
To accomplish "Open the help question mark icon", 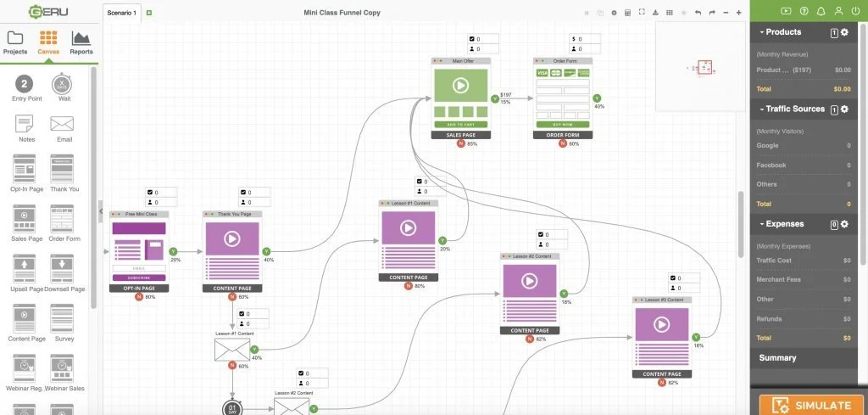I will (804, 11).
